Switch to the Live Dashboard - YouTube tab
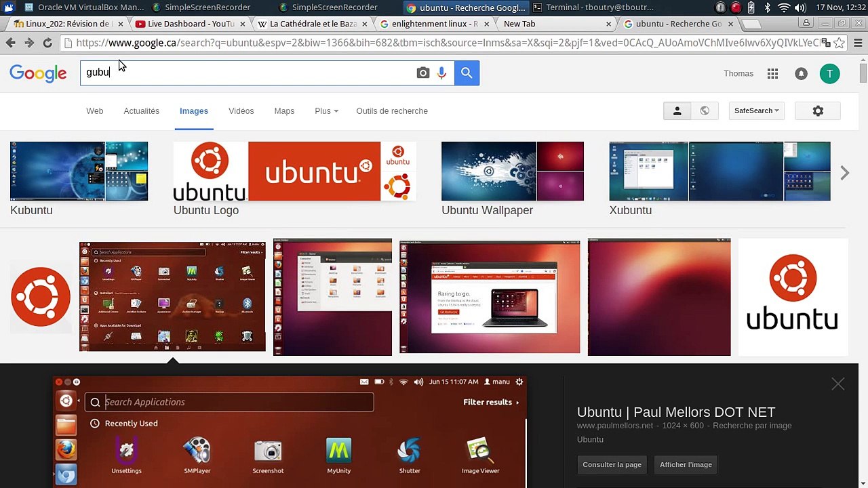Image resolution: width=868 pixels, height=488 pixels. tap(190, 24)
